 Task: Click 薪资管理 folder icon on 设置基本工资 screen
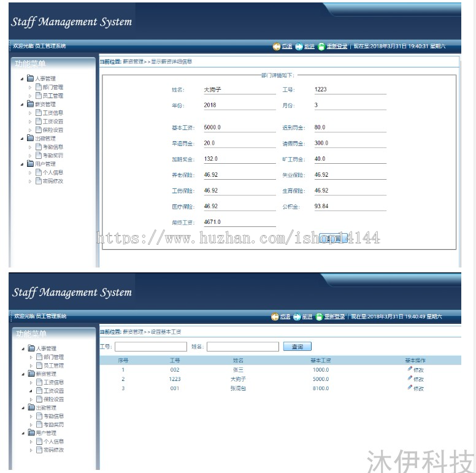[31, 374]
